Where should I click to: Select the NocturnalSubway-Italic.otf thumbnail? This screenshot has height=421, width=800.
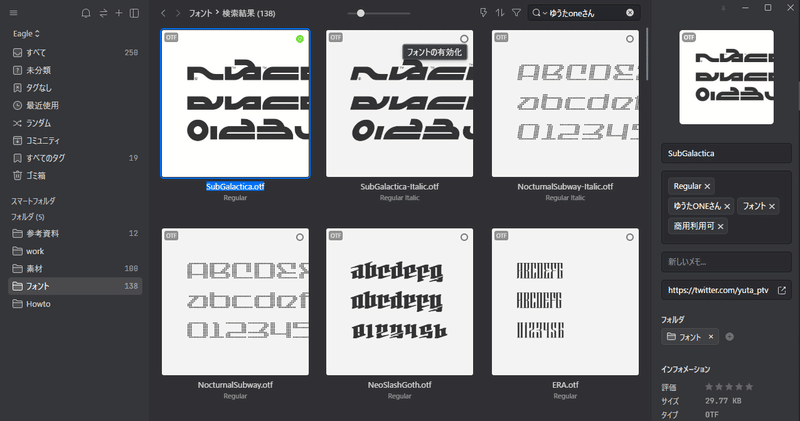click(x=565, y=104)
